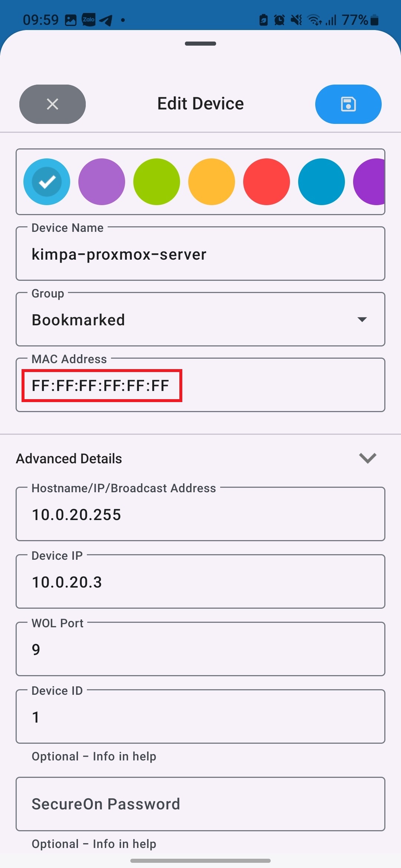The width and height of the screenshot is (401, 868).
Task: Tap the save device icon button
Action: [348, 104]
